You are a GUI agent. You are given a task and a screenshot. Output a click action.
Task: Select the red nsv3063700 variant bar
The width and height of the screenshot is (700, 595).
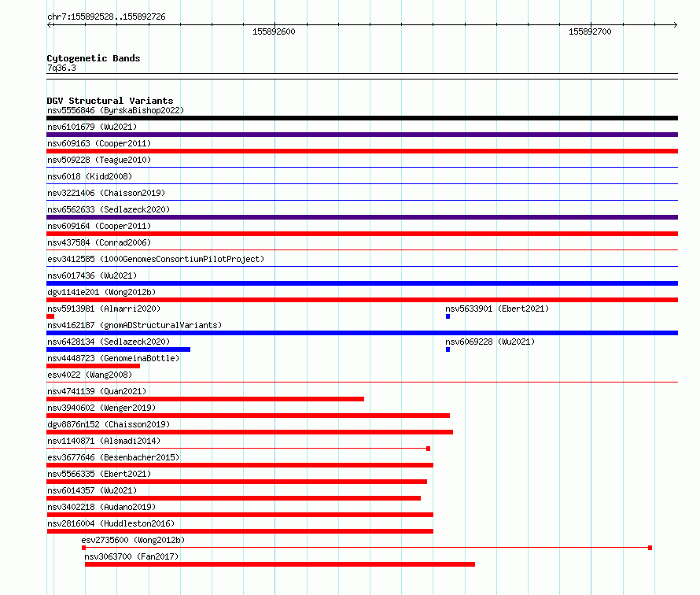coord(280,564)
